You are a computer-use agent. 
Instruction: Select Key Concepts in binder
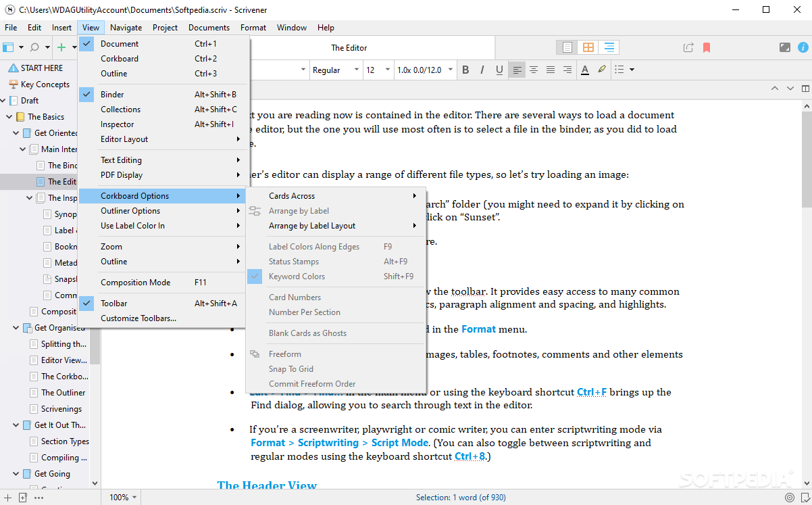coord(45,85)
